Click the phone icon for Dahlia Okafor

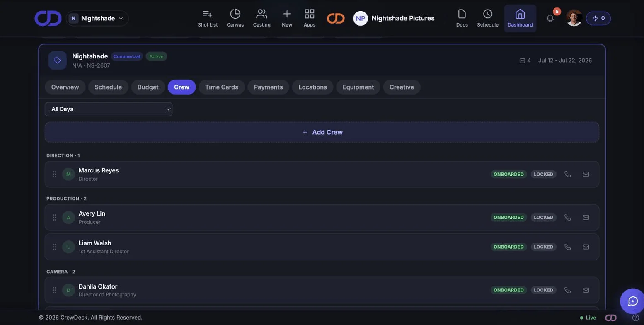[568, 290]
